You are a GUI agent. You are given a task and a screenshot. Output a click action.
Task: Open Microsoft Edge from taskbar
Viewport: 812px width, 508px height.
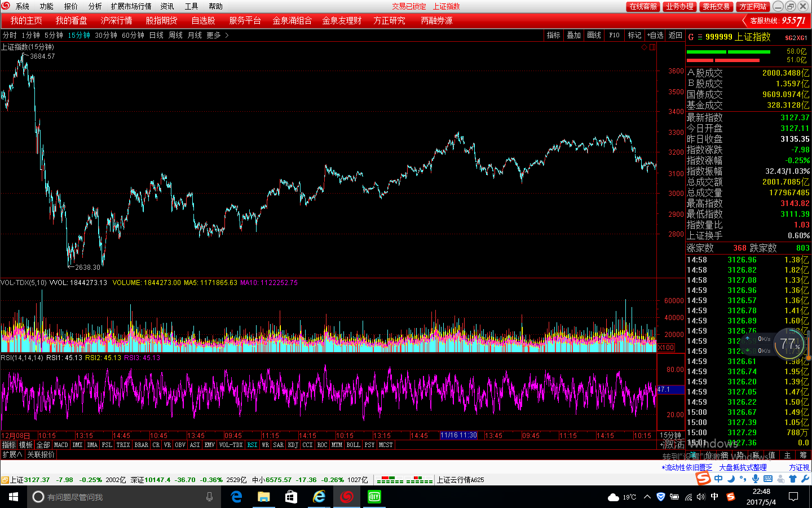pos(237,497)
